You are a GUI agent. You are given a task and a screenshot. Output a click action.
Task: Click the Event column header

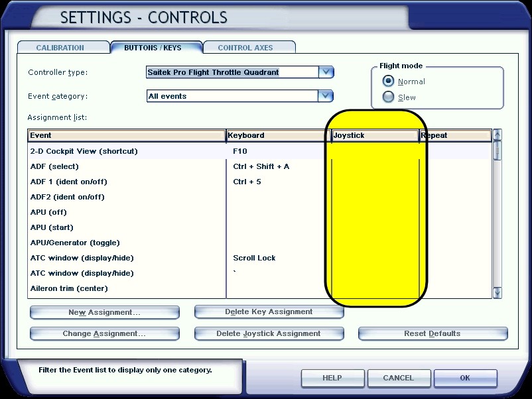click(127, 135)
